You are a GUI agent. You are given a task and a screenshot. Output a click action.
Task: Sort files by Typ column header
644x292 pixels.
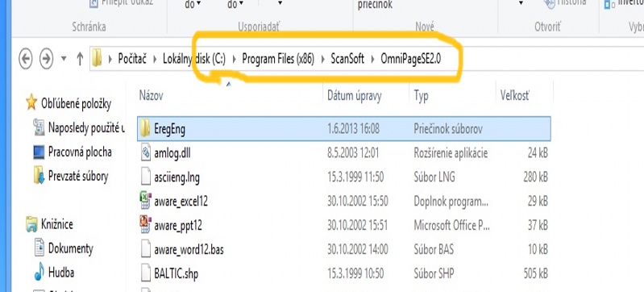(421, 96)
